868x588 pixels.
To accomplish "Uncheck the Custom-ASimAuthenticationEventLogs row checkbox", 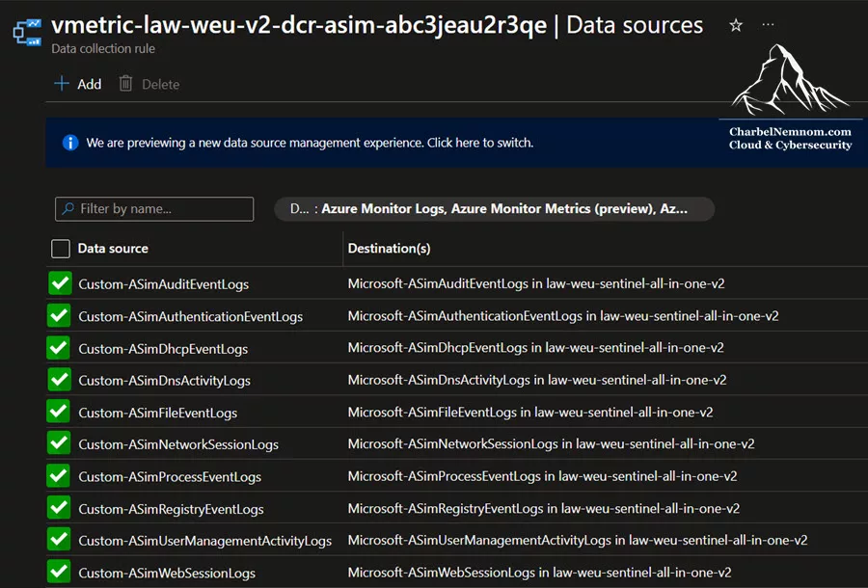I will point(59,315).
